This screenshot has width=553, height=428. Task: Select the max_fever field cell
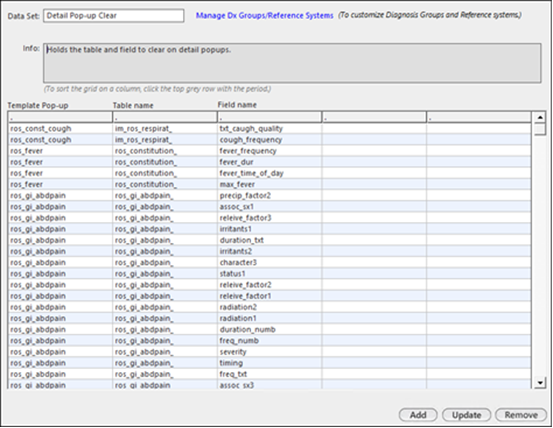coord(269,184)
